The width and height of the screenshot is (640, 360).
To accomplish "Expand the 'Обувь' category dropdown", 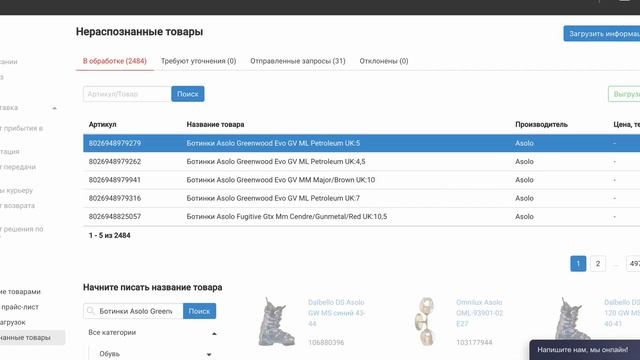I will (209, 354).
